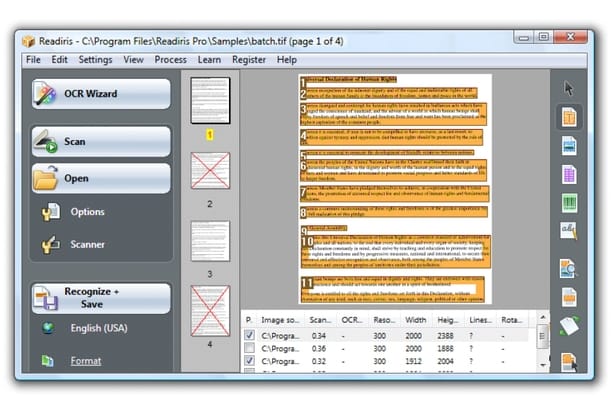Choose the English (USA) language setting
Screen dimensions: 614x410
tap(99, 328)
